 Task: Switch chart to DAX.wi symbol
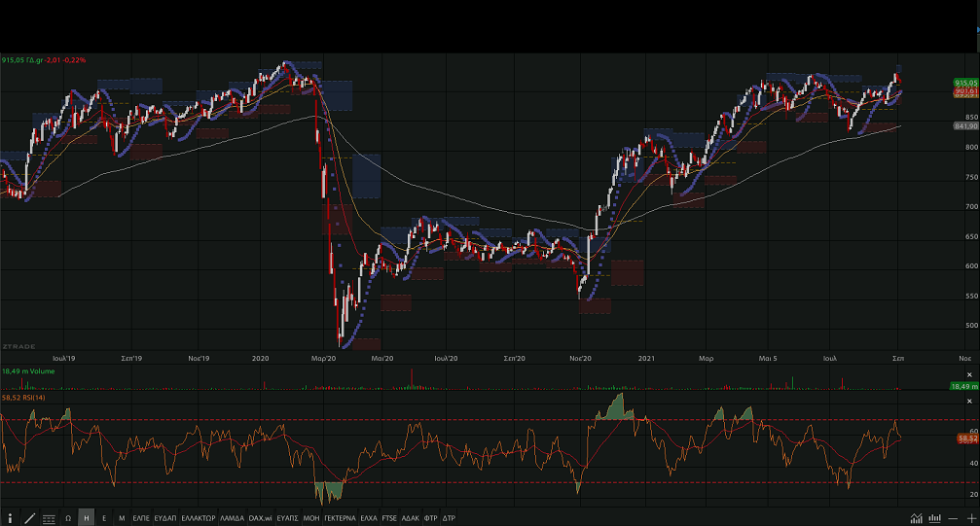[x=260, y=518]
